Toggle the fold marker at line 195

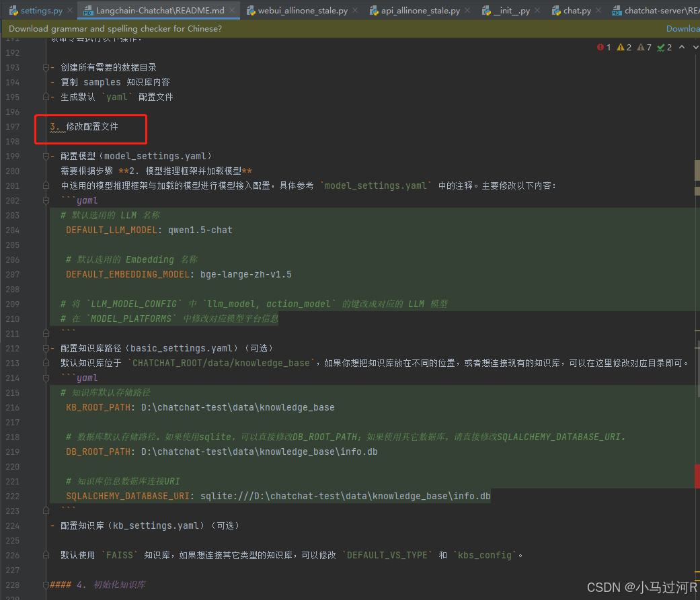pyautogui.click(x=46, y=97)
